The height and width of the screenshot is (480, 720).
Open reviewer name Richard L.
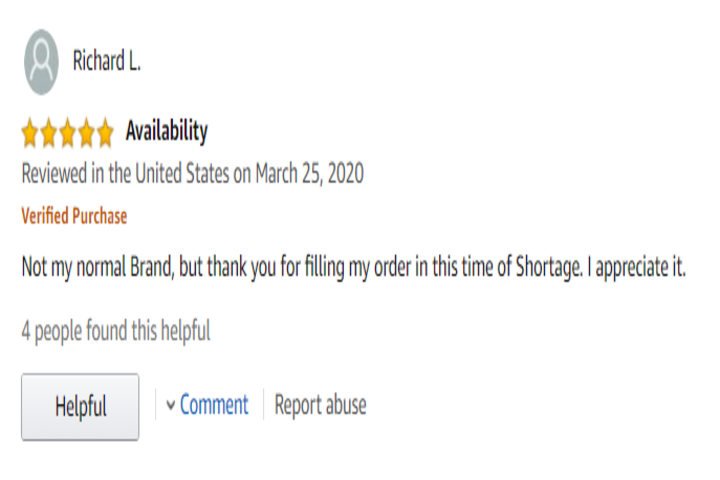click(107, 61)
